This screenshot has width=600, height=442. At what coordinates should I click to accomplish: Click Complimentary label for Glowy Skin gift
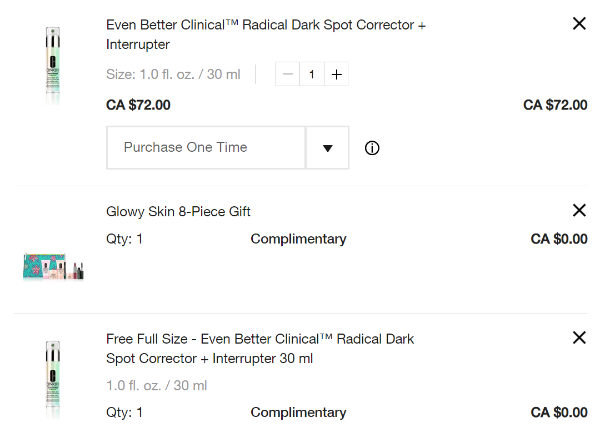coord(298,239)
